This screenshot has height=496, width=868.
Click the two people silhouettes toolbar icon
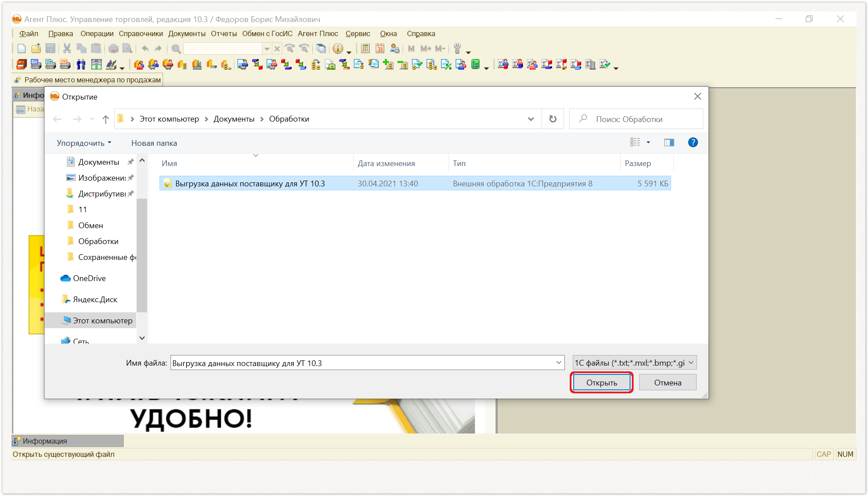pos(81,65)
